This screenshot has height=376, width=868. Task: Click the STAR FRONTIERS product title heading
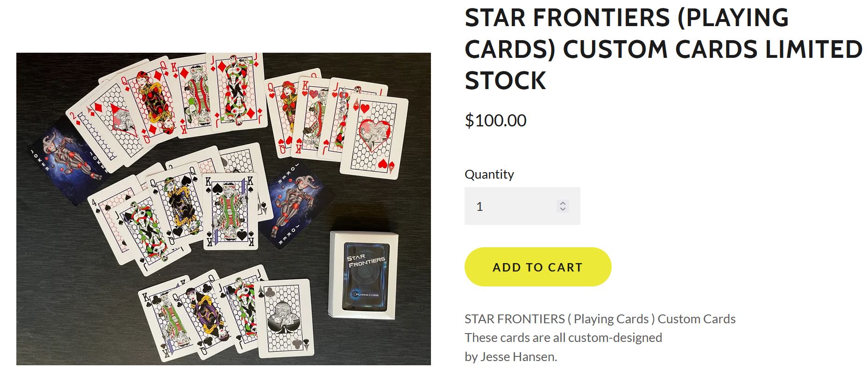click(663, 49)
